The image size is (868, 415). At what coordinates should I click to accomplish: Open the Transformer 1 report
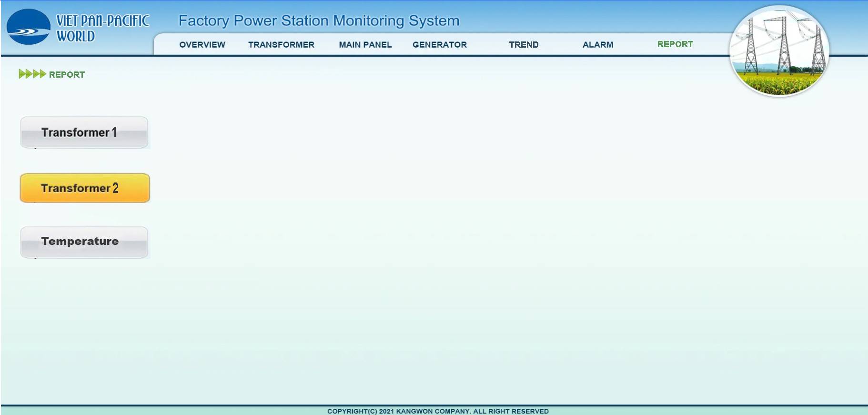[84, 132]
